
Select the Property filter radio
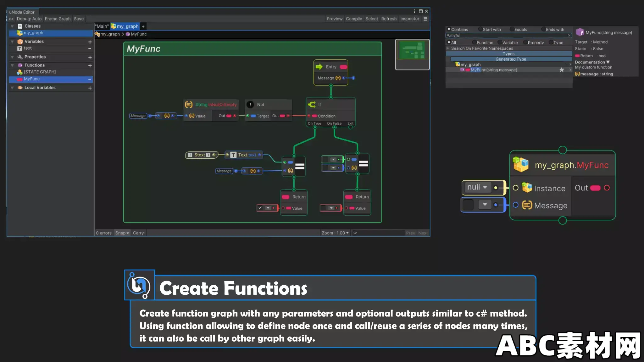coord(525,42)
